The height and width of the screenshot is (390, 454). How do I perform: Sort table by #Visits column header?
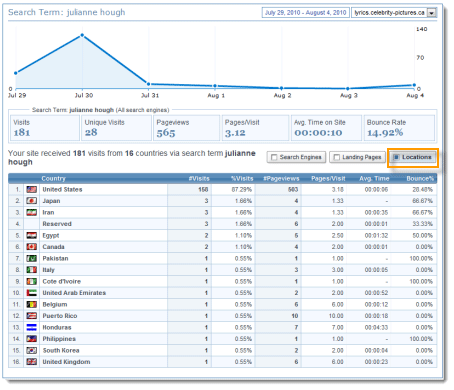199,179
